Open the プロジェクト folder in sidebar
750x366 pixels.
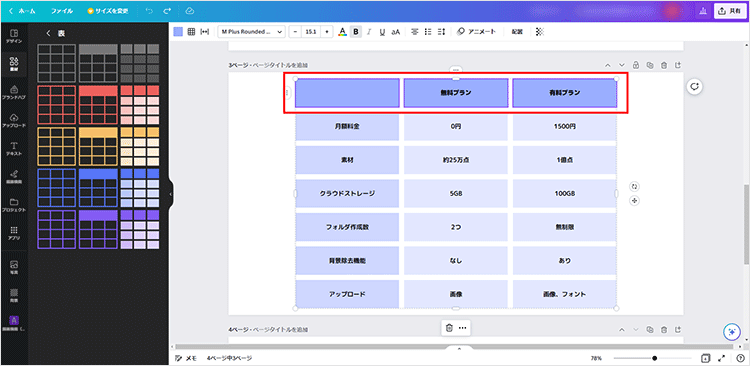pyautogui.click(x=14, y=205)
